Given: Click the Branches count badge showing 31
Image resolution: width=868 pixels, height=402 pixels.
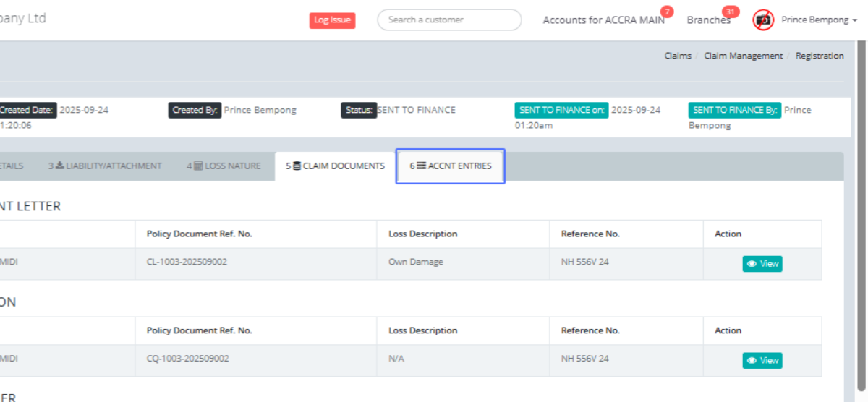Looking at the screenshot, I should 731,12.
